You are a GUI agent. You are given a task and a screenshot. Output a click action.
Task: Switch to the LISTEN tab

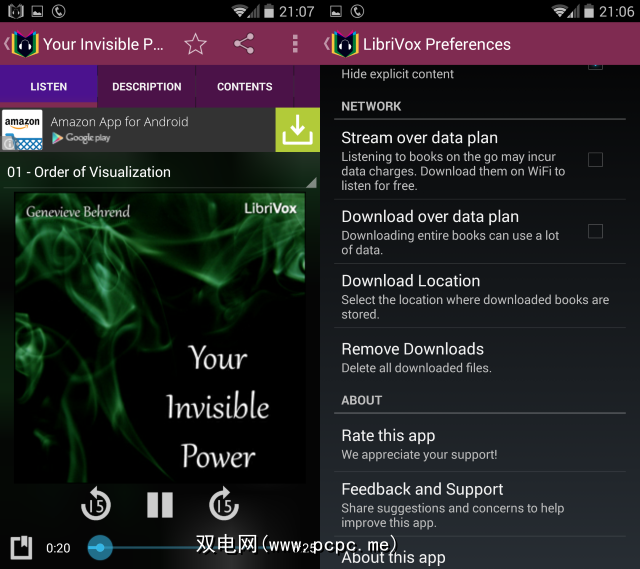[x=49, y=87]
